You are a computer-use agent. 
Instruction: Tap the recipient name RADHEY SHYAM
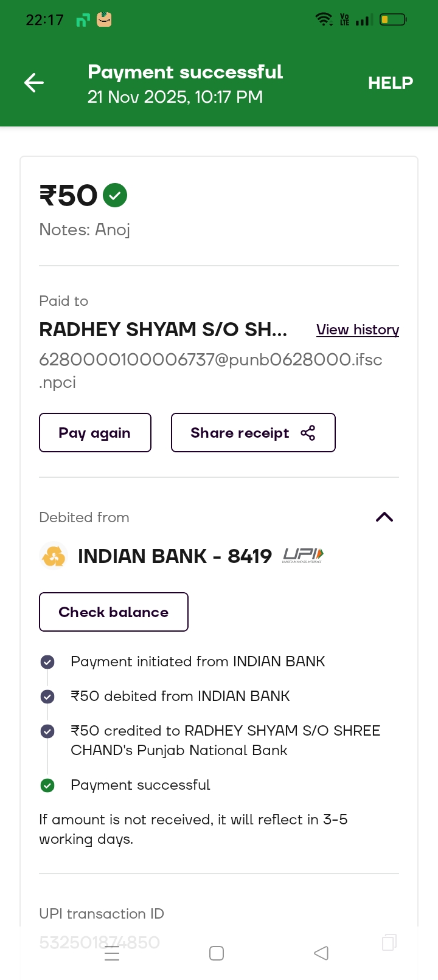click(x=163, y=330)
